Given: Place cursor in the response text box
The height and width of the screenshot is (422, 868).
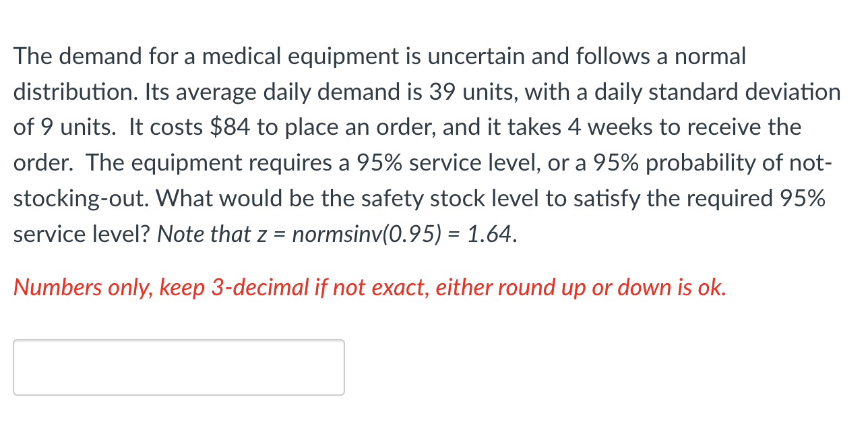Looking at the screenshot, I should (x=179, y=367).
